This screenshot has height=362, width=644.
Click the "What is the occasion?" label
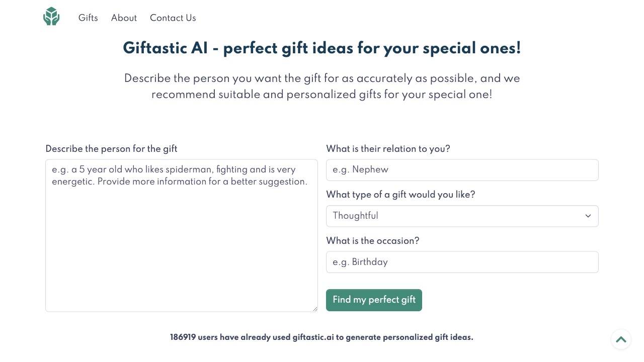[372, 241]
